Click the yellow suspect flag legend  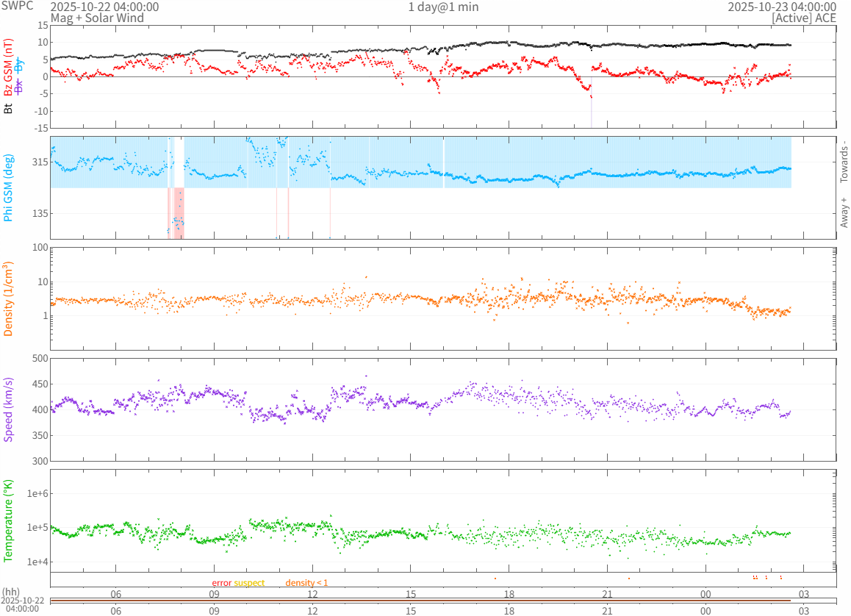click(x=249, y=583)
